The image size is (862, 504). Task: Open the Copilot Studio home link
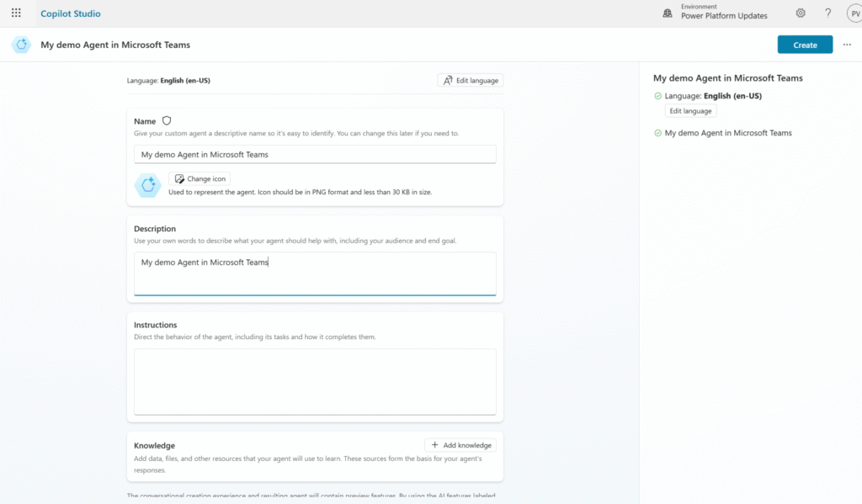pos(71,13)
